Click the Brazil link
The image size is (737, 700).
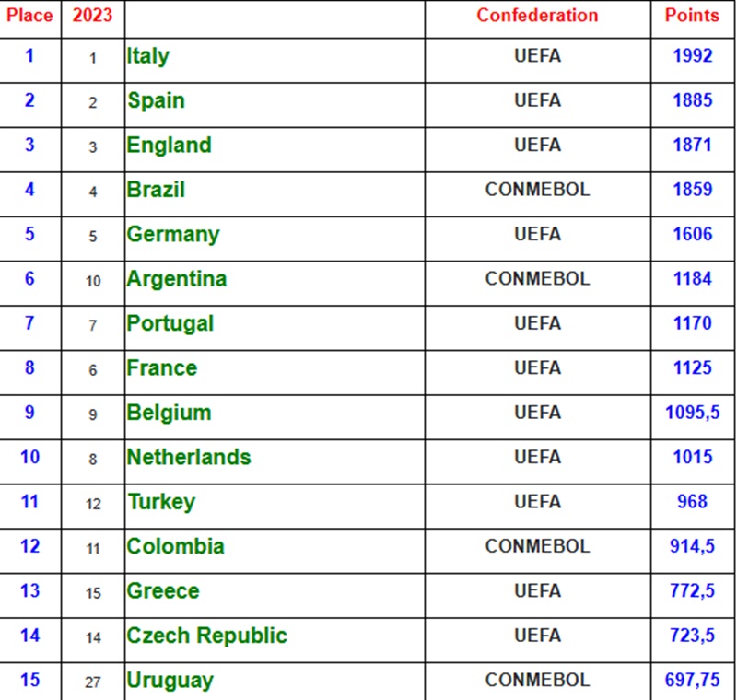156,190
